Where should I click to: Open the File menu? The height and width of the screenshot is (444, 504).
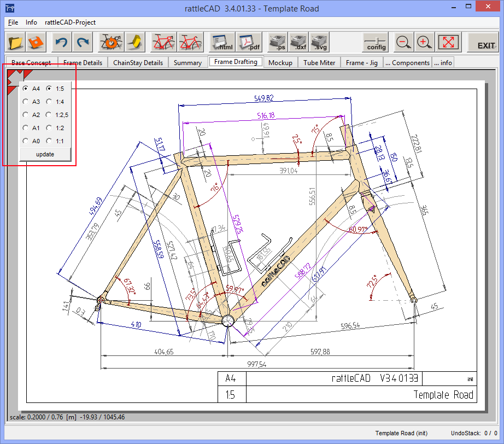click(x=13, y=22)
